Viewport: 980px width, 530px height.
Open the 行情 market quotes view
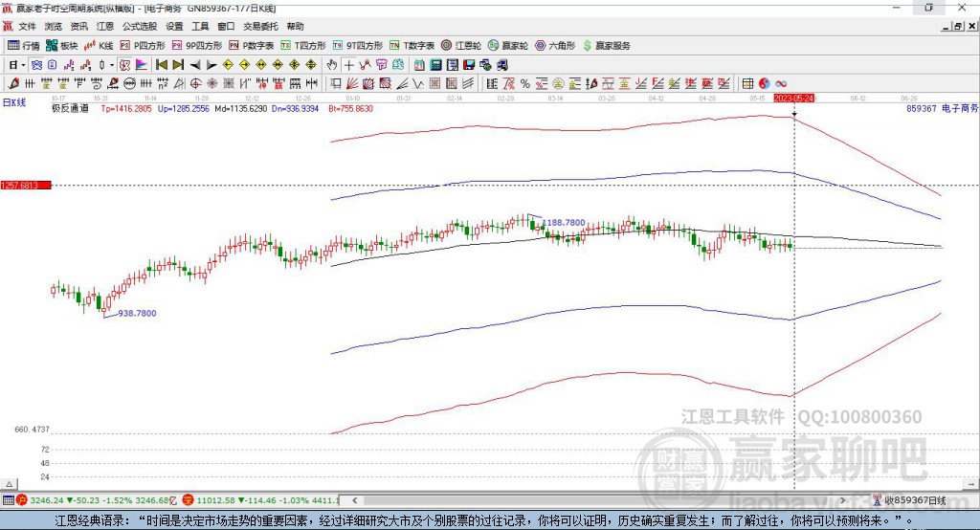pos(23,46)
